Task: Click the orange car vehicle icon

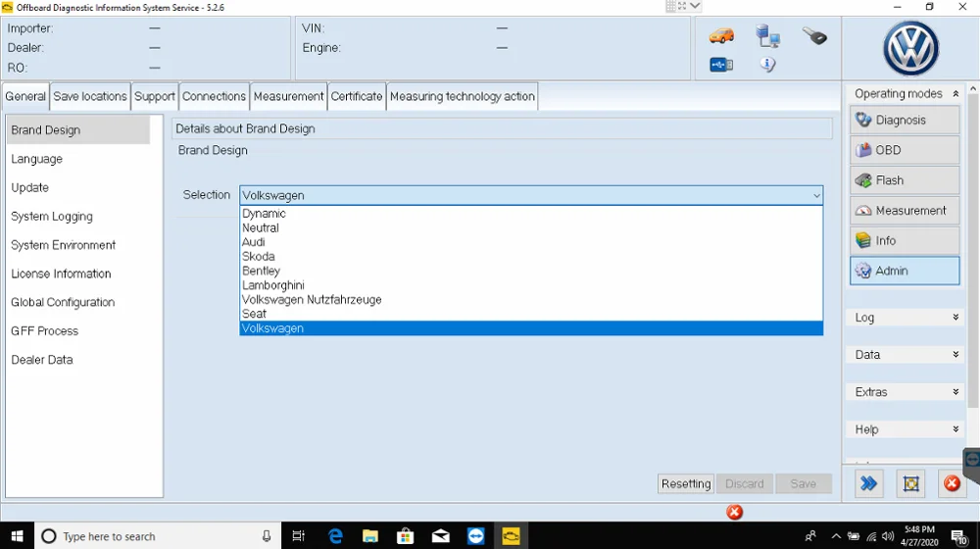Action: click(x=721, y=36)
